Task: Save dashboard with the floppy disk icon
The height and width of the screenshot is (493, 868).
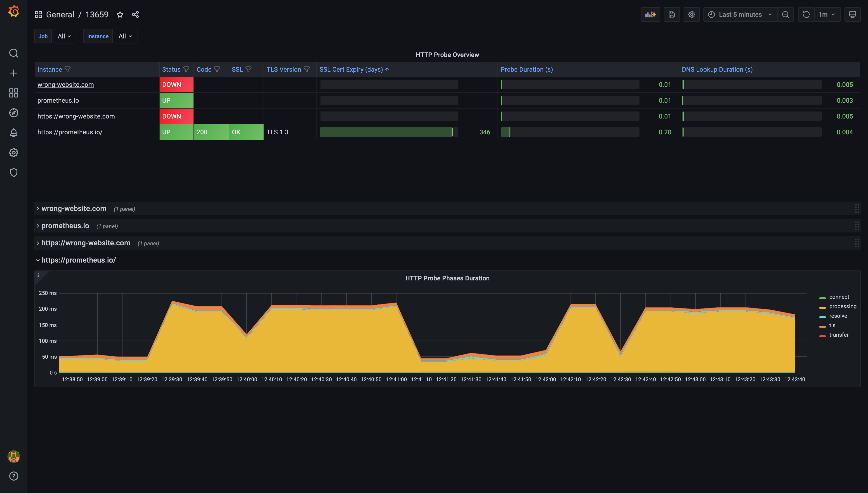Action: click(x=671, y=14)
